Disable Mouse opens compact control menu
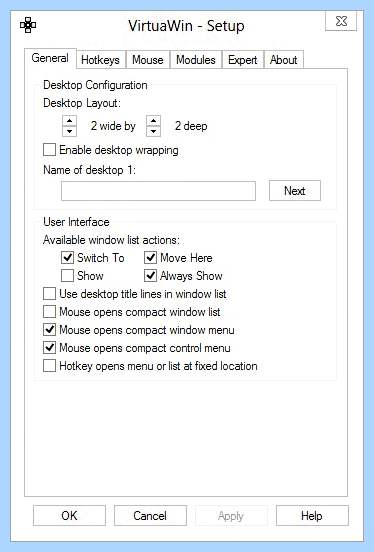 coord(49,348)
